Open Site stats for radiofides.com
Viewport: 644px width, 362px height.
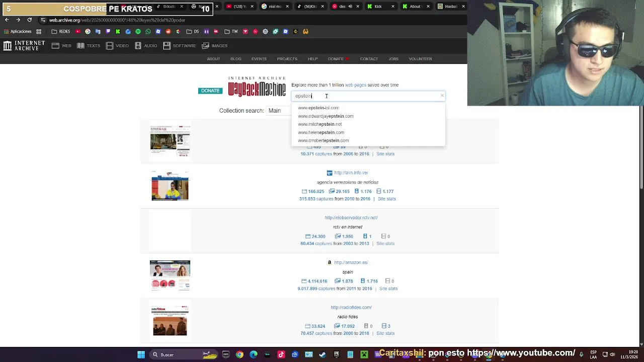(x=385, y=333)
